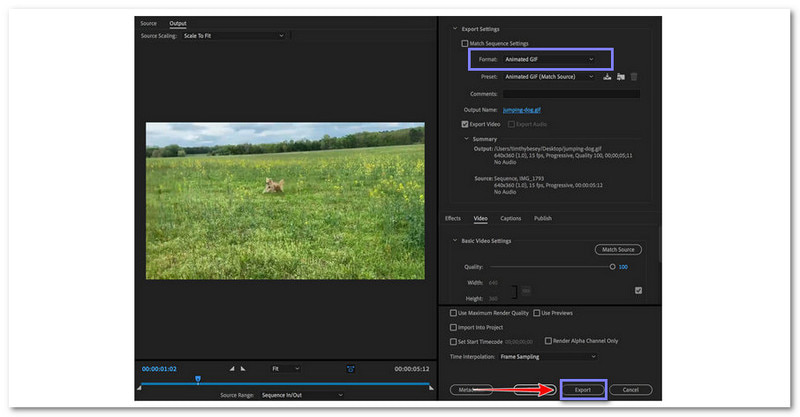Click the Output path text in Summary
Viewport: 800px width, 417px height.
point(548,149)
